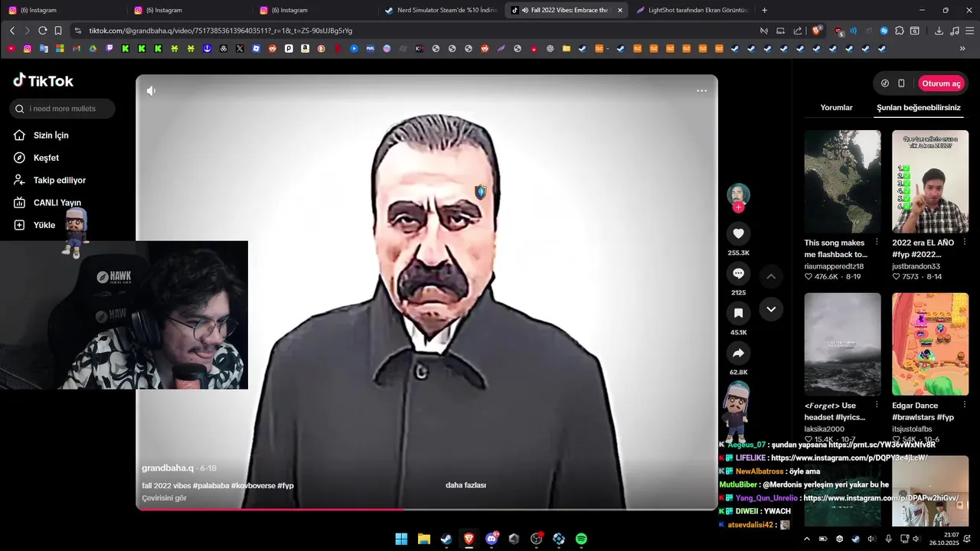Click the TikTok logo
This screenshot has height=551, width=980.
point(43,80)
